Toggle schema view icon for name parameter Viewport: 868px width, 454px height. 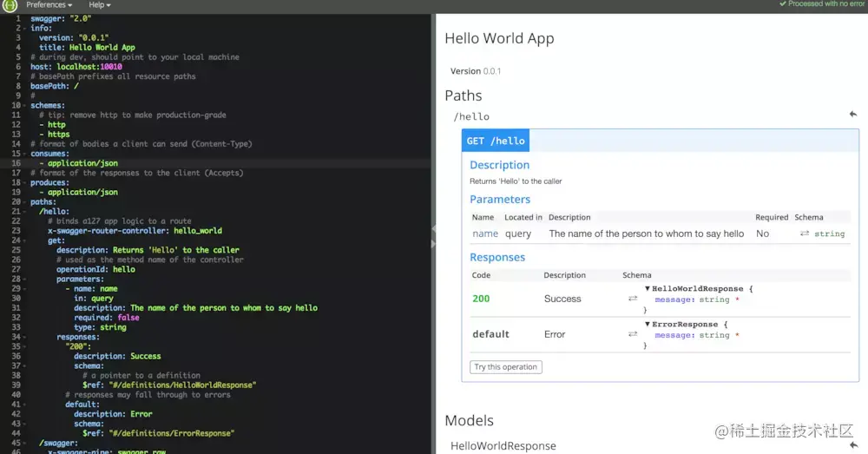click(x=805, y=234)
